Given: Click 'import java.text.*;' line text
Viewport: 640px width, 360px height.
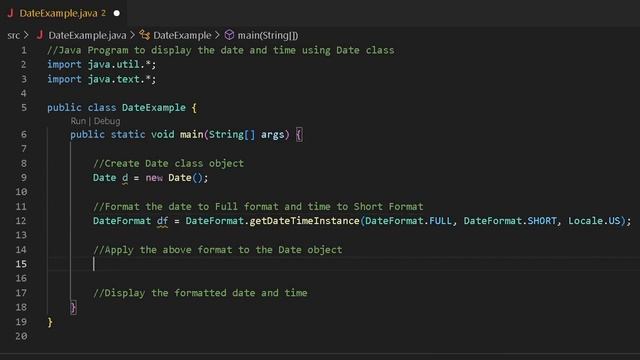Looking at the screenshot, I should (101, 79).
